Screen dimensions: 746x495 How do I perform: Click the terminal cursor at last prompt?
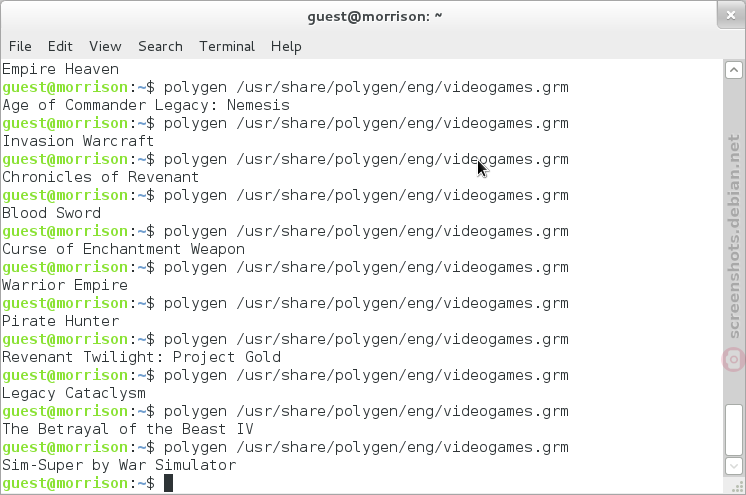[x=168, y=483]
